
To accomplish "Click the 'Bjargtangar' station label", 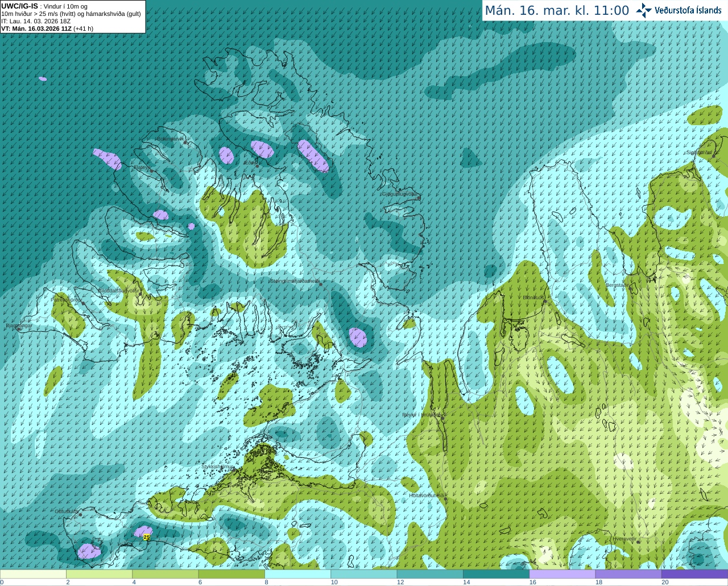I will pos(19,325).
